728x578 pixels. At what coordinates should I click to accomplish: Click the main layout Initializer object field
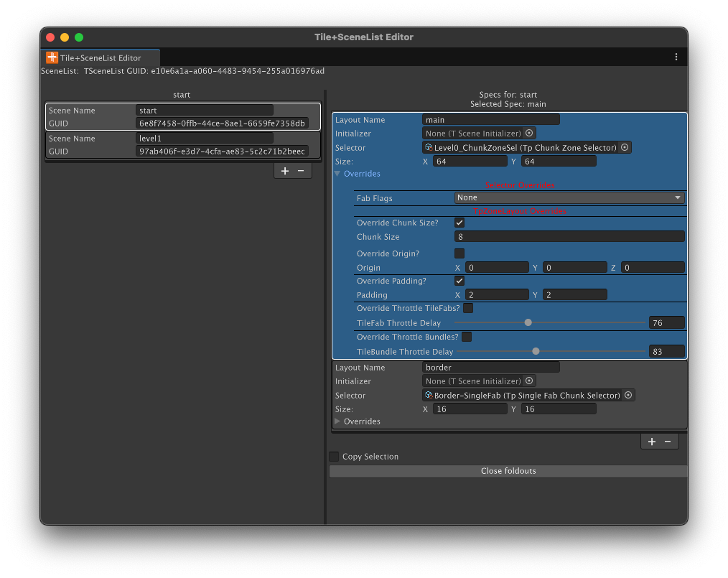(479, 134)
